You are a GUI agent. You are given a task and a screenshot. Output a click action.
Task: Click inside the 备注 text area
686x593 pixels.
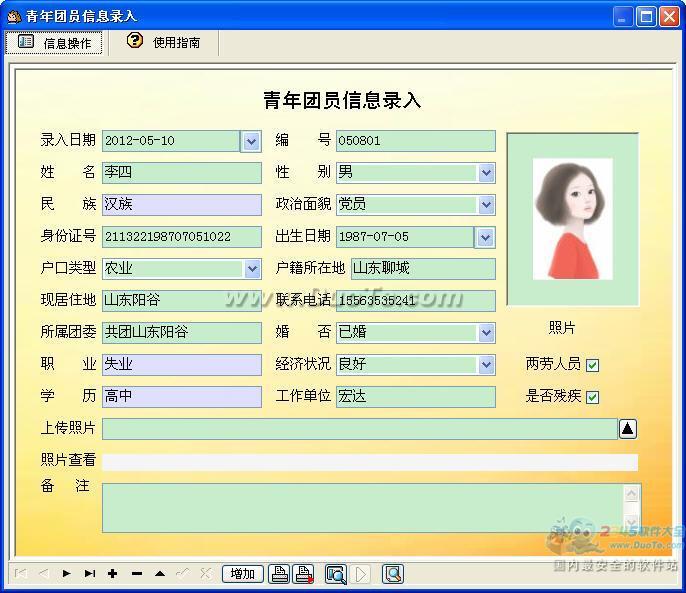(363, 508)
